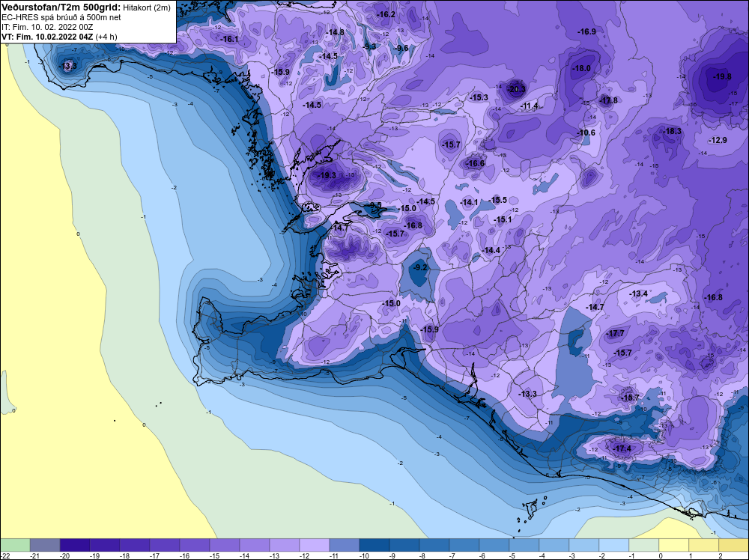Click the -17.4 temperature value

click(x=622, y=448)
